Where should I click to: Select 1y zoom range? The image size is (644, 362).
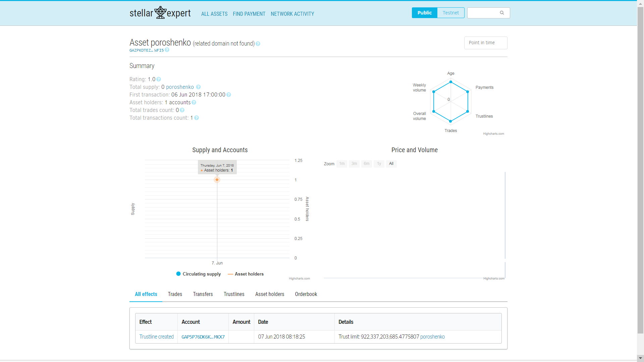(379, 164)
